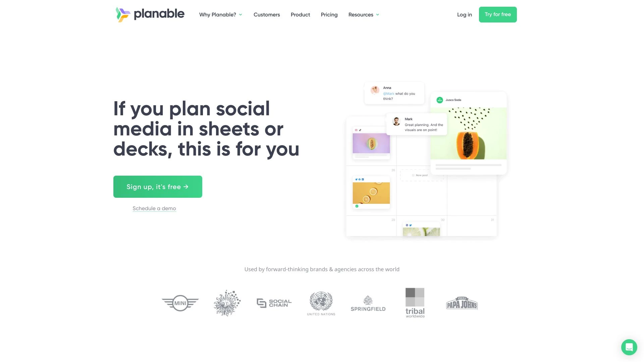Click the Pricing menu item

click(329, 15)
